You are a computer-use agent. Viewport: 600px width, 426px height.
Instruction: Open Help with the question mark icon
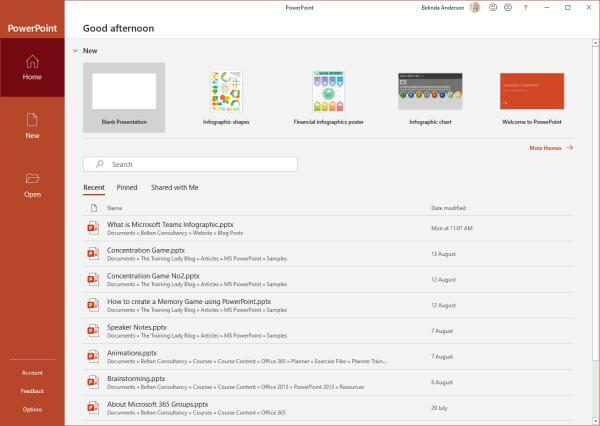pyautogui.click(x=525, y=7)
